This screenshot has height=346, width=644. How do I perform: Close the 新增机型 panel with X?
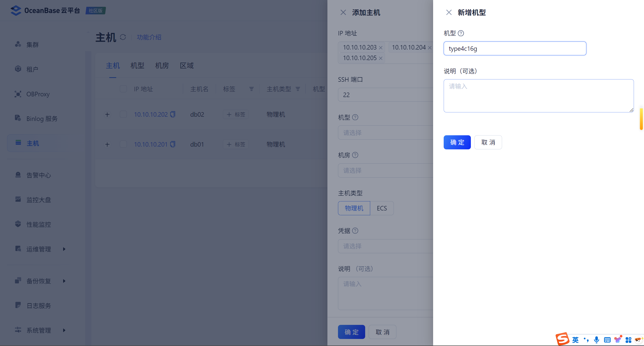(449, 12)
